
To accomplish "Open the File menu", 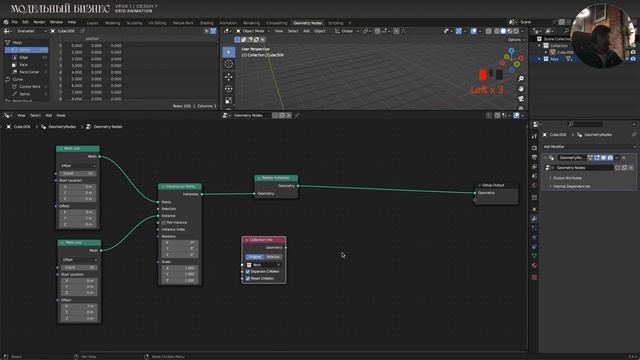I will [x=15, y=22].
